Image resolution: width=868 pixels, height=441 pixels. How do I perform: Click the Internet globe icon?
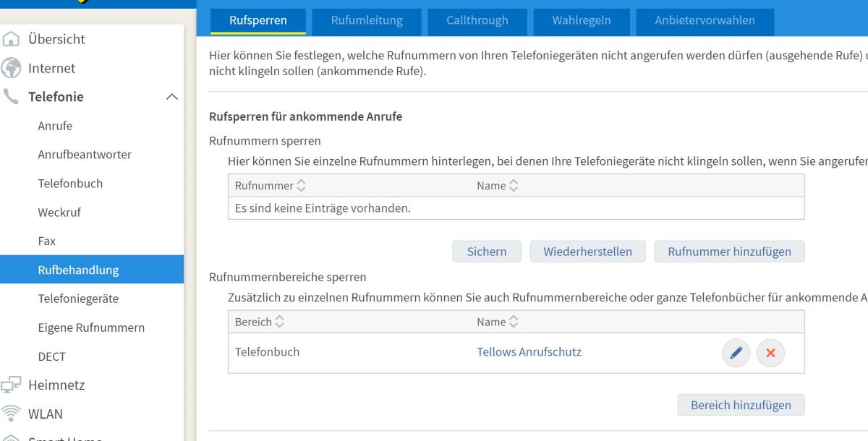click(12, 68)
